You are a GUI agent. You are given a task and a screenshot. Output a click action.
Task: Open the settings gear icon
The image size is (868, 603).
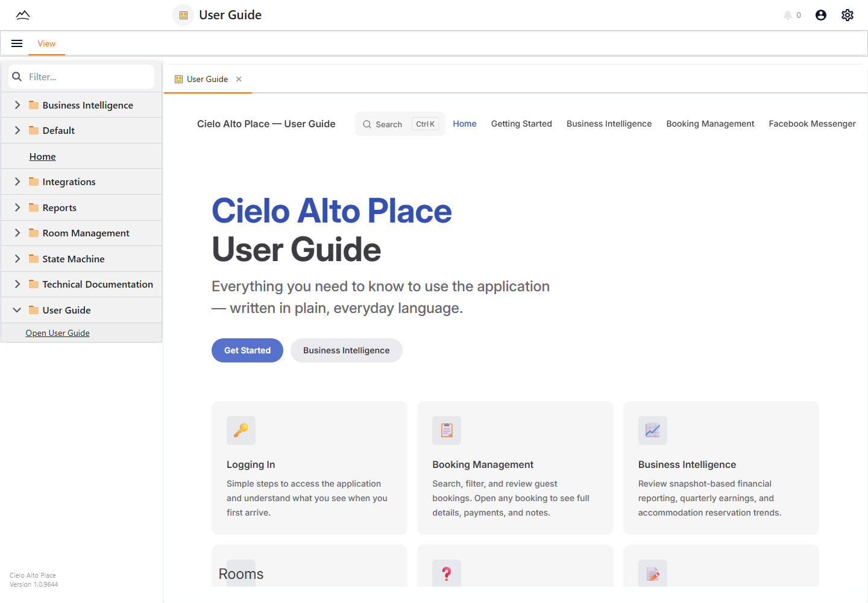point(848,15)
